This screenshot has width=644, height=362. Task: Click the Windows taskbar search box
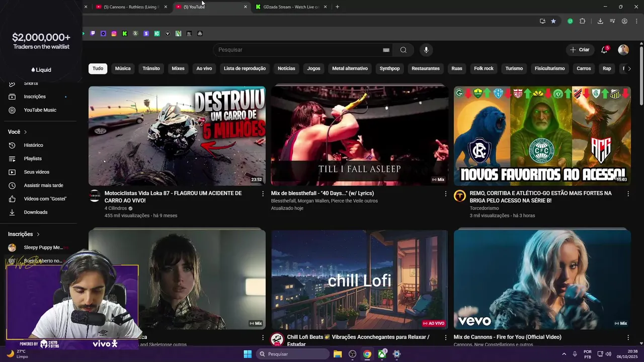293,354
